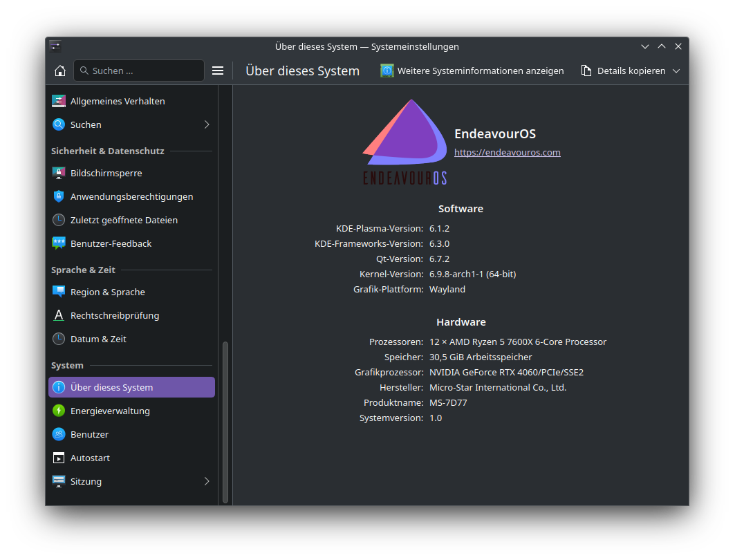Click the Weitere Systeminformationen info-center icon
Viewport: 735px width, 560px height.
pyautogui.click(x=387, y=71)
